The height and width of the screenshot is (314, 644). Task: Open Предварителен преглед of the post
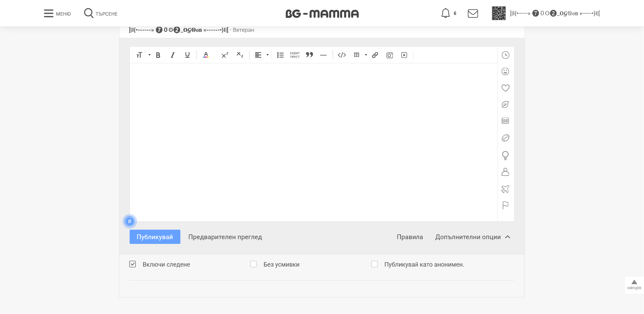225,237
